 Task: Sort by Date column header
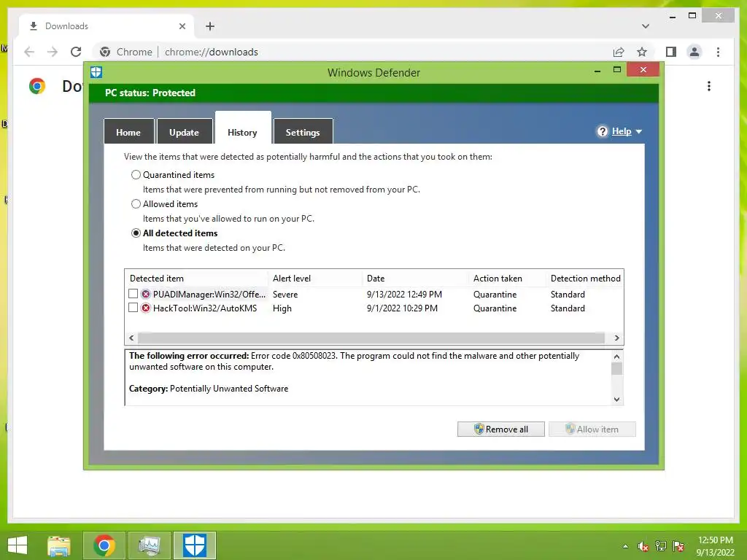pyautogui.click(x=414, y=278)
